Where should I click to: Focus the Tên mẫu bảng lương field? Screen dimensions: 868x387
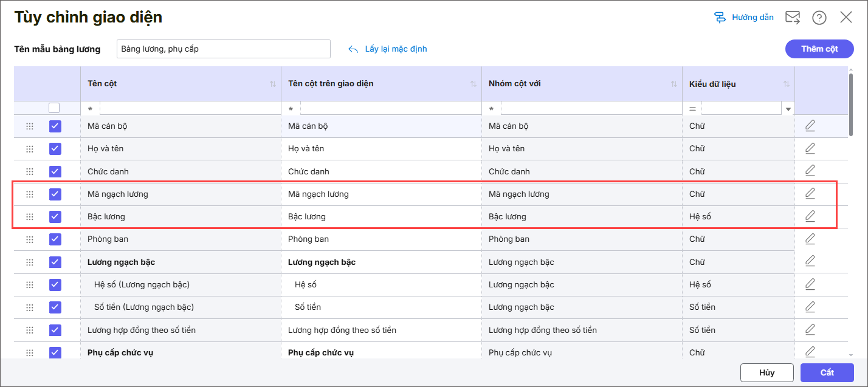click(223, 49)
